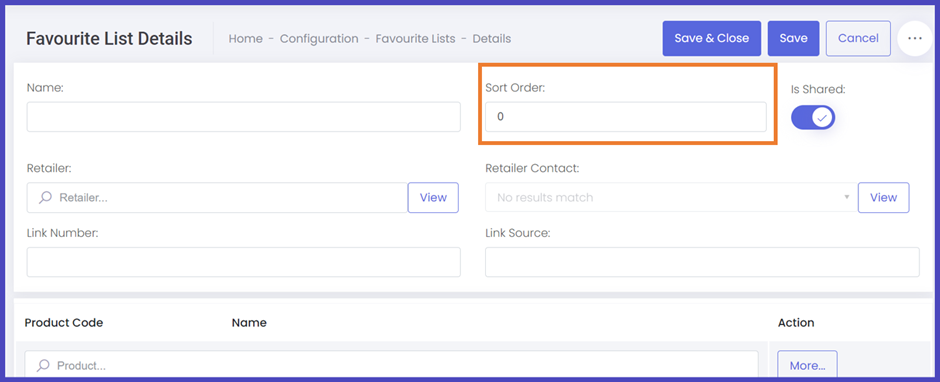This screenshot has height=382, width=940.
Task: Click into the Sort Order field
Action: (x=625, y=117)
